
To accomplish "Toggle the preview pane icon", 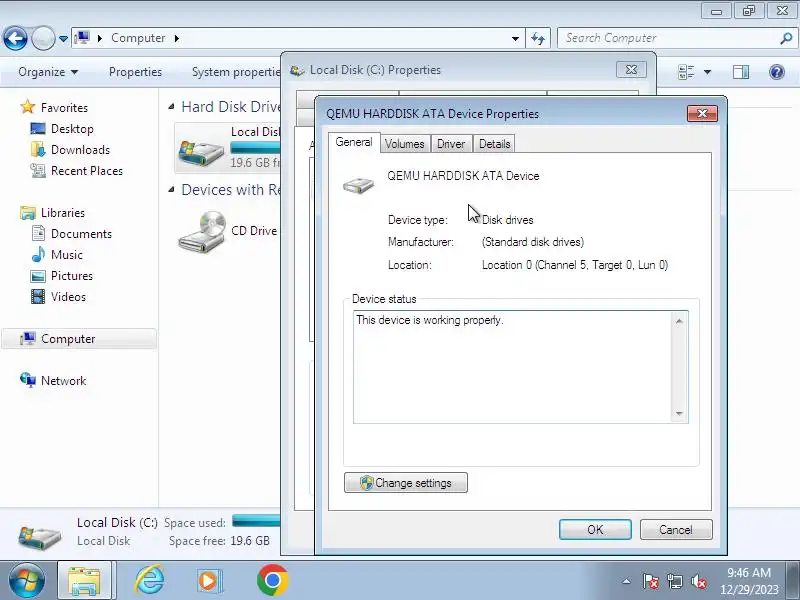I will click(x=741, y=72).
